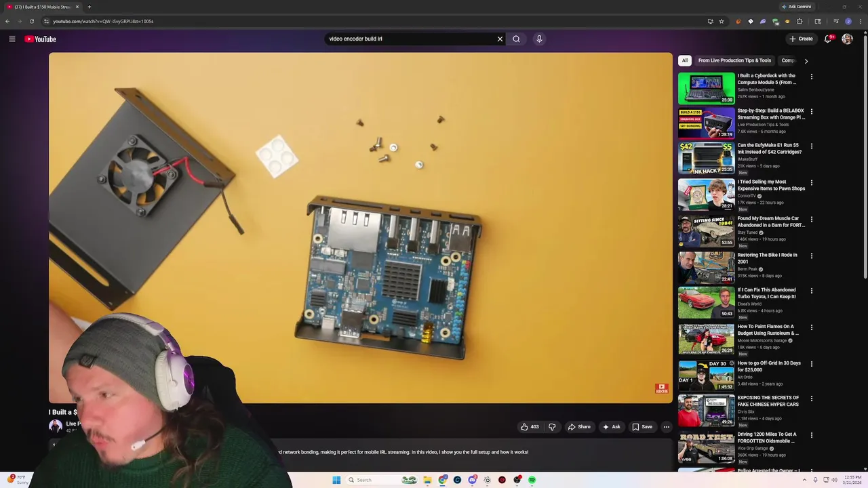Open options for BELABOX streaming video

811,111
